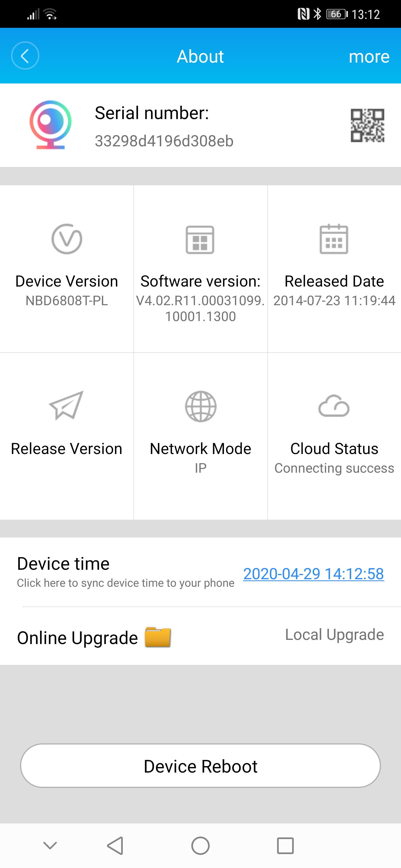This screenshot has height=868, width=401.
Task: Tap the back arrow in header
Action: click(25, 56)
